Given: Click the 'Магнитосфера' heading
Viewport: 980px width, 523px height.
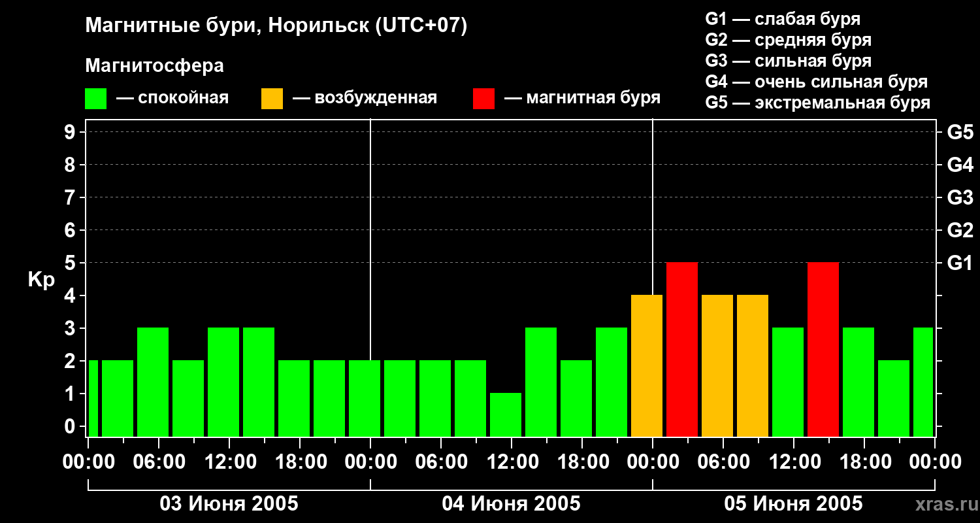Looking at the screenshot, I should coord(155,66).
